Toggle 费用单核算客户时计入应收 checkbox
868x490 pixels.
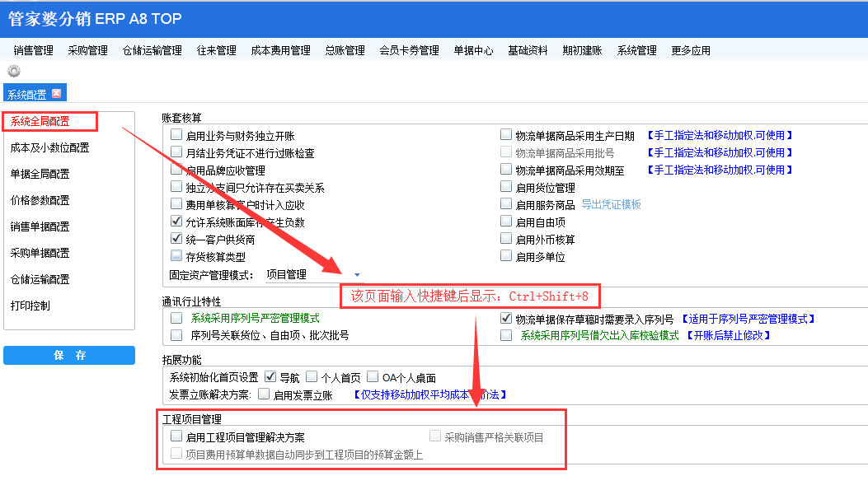click(176, 203)
